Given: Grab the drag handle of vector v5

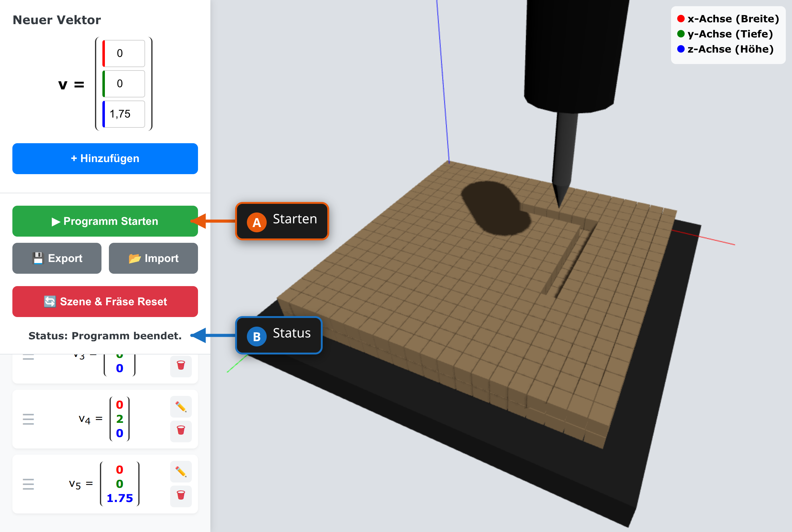Looking at the screenshot, I should pyautogui.click(x=28, y=484).
